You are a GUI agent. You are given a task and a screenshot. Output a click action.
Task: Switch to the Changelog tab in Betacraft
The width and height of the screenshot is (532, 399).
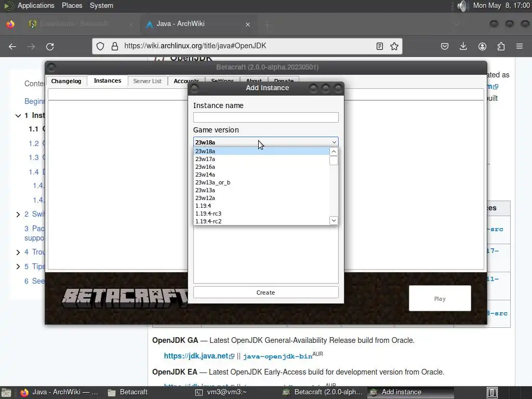(66, 81)
